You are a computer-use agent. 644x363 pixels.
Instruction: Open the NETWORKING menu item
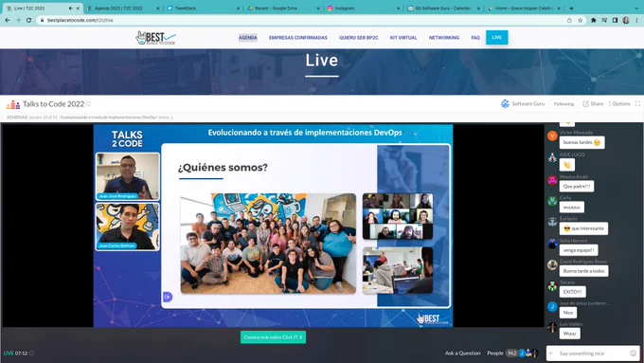[x=444, y=38]
